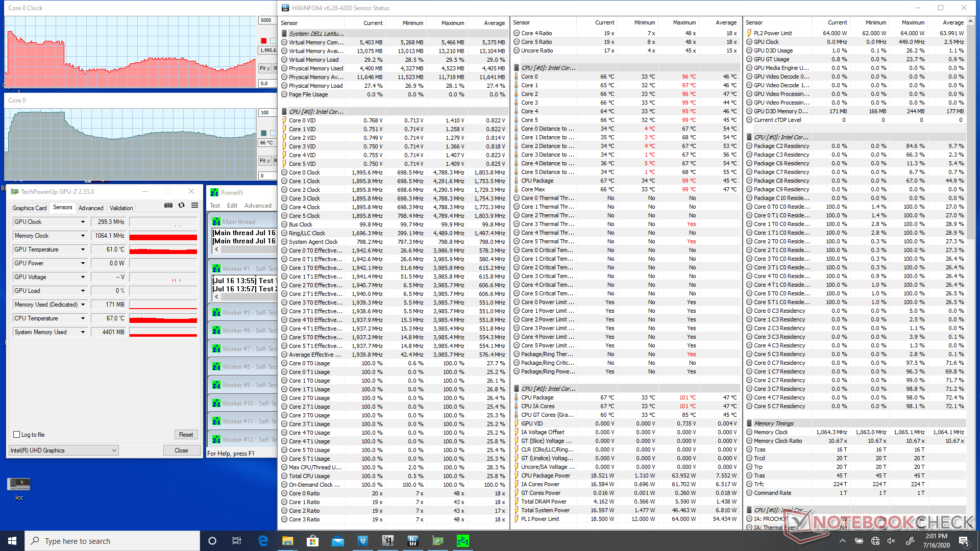Switch to the Graphics Card tab

tap(29, 208)
